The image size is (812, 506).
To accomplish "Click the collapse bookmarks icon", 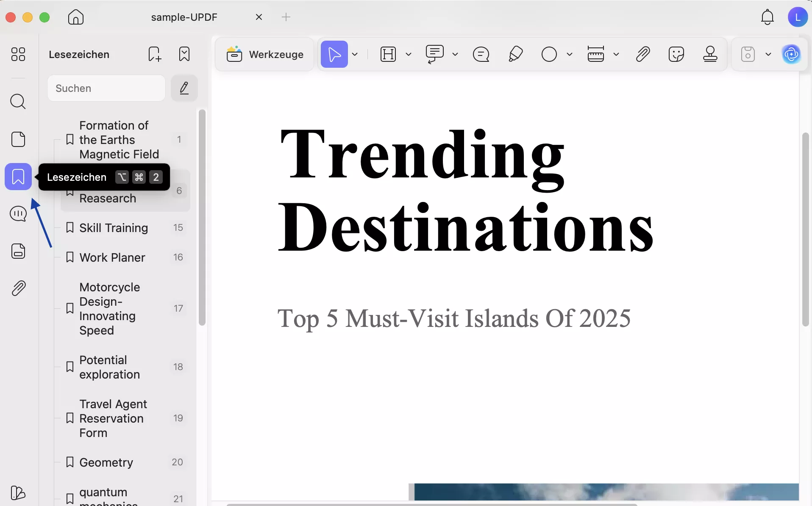I will pyautogui.click(x=184, y=54).
